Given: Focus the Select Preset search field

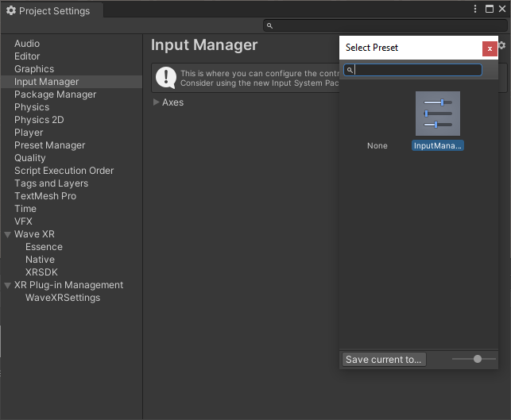Looking at the screenshot, I should [412, 70].
